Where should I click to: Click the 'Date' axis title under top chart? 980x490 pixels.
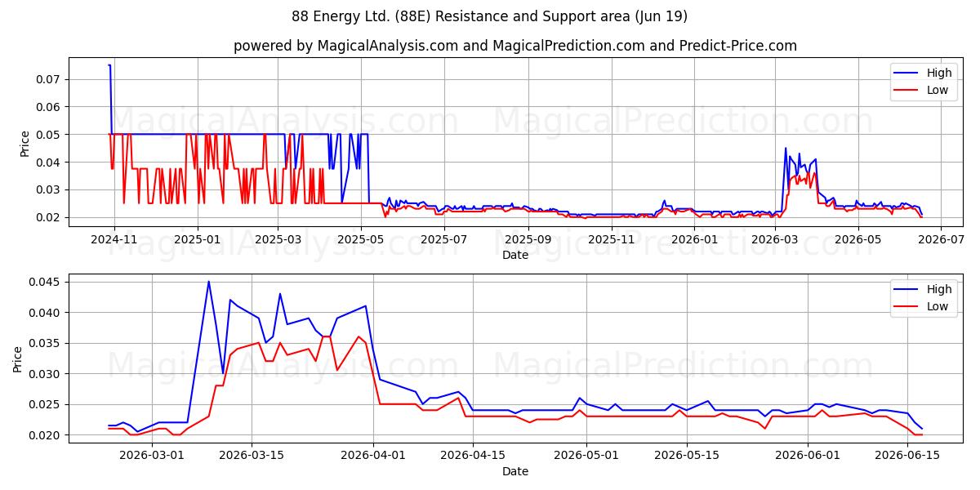click(515, 256)
